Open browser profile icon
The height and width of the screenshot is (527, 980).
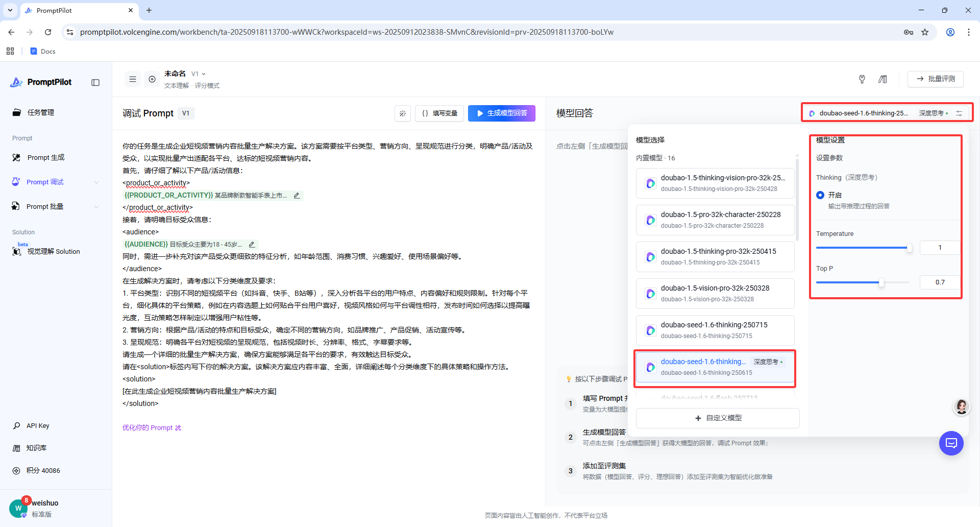click(x=950, y=32)
